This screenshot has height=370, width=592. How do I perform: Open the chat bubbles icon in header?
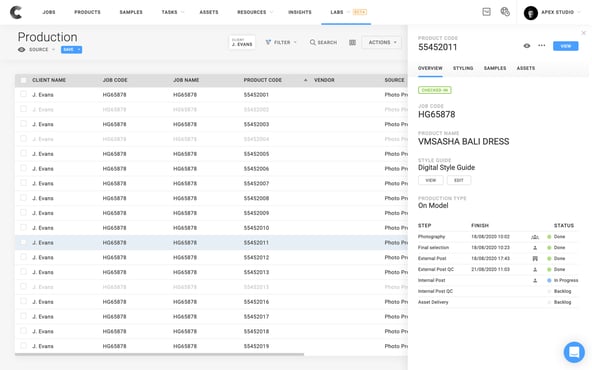click(x=505, y=12)
